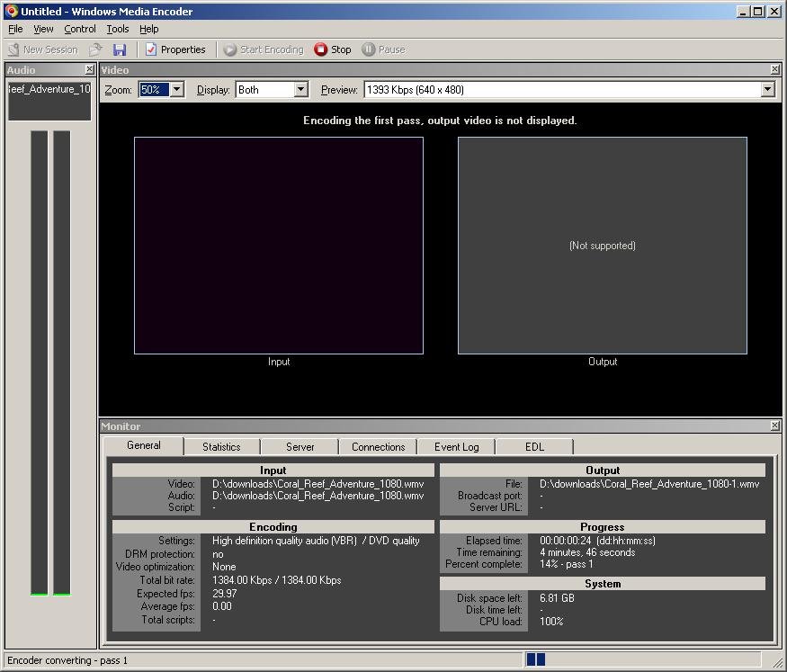Click the Save icon in the toolbar
Screen dimensions: 787x672
pos(120,49)
